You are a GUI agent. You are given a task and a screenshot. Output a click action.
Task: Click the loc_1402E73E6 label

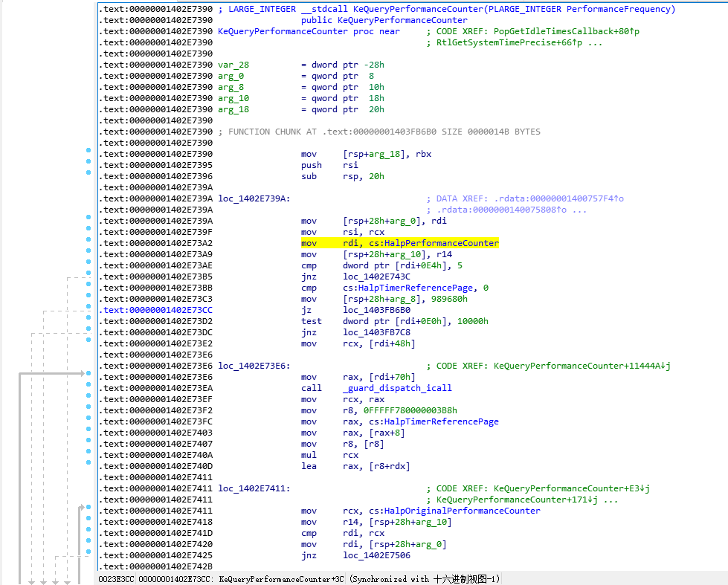point(254,366)
